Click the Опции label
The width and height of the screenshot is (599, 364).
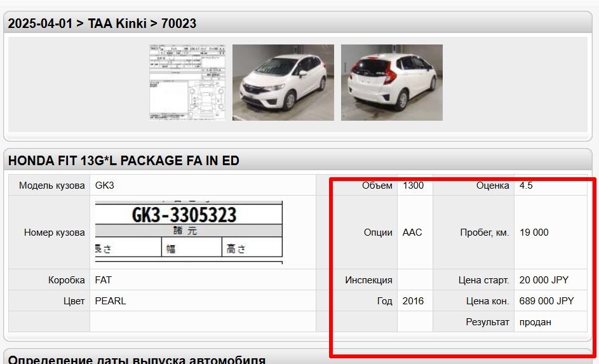pos(378,233)
